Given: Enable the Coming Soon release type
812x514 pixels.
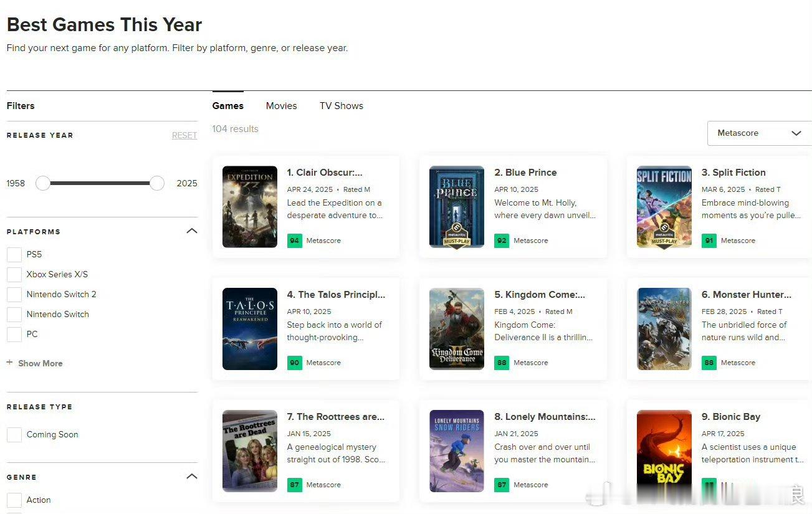Looking at the screenshot, I should (14, 434).
